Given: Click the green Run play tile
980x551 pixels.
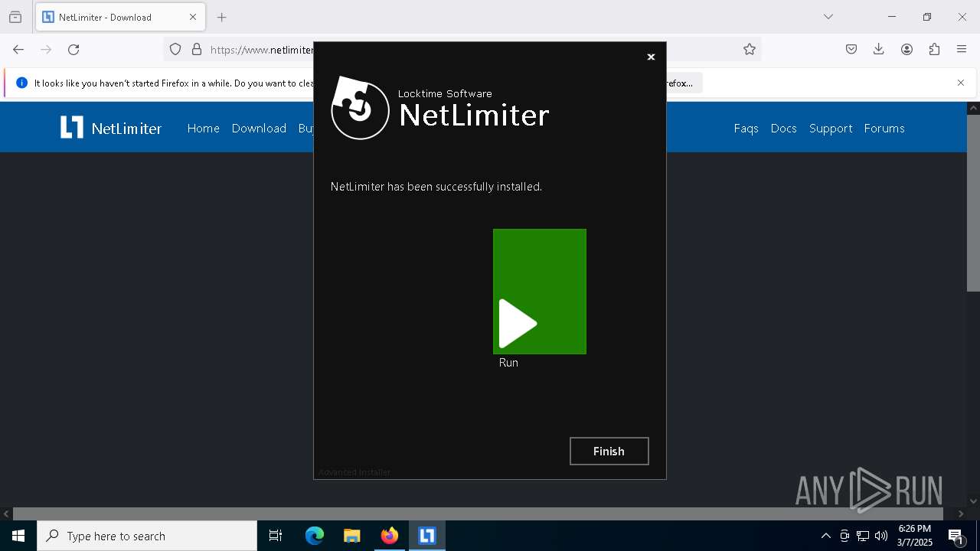Looking at the screenshot, I should (x=540, y=292).
